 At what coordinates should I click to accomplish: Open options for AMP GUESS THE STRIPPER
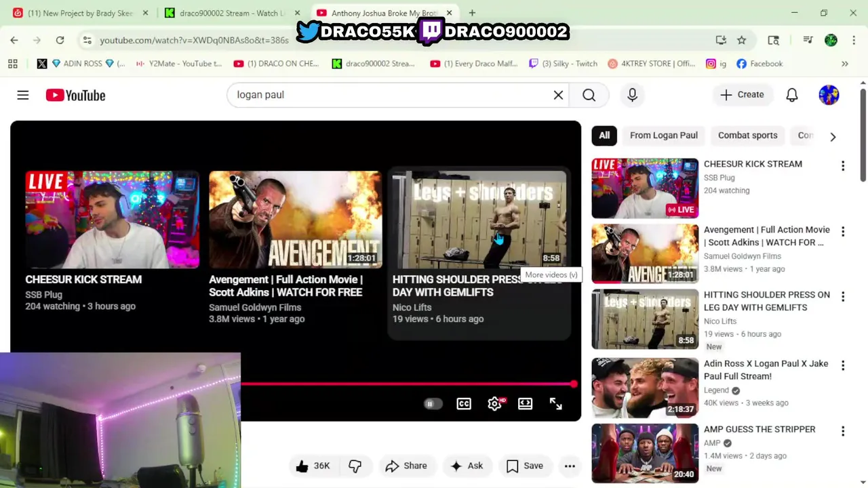(843, 431)
